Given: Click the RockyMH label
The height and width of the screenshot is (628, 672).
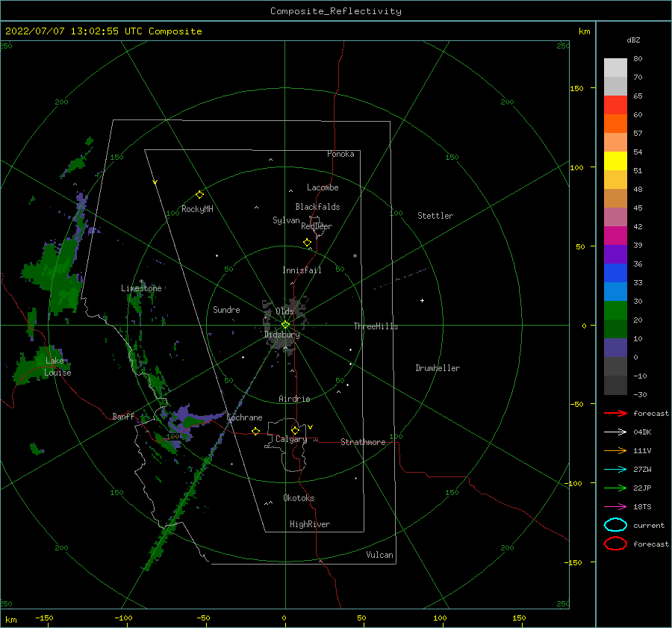Looking at the screenshot, I should pyautogui.click(x=197, y=209).
